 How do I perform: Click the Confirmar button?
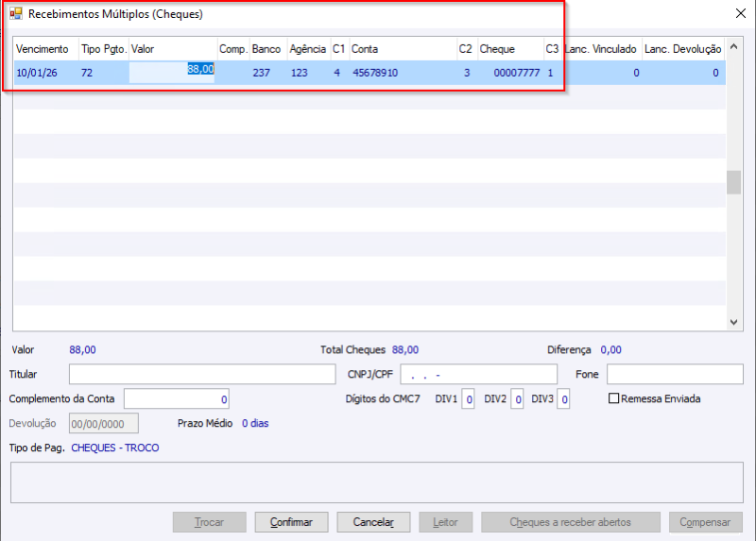[291, 522]
